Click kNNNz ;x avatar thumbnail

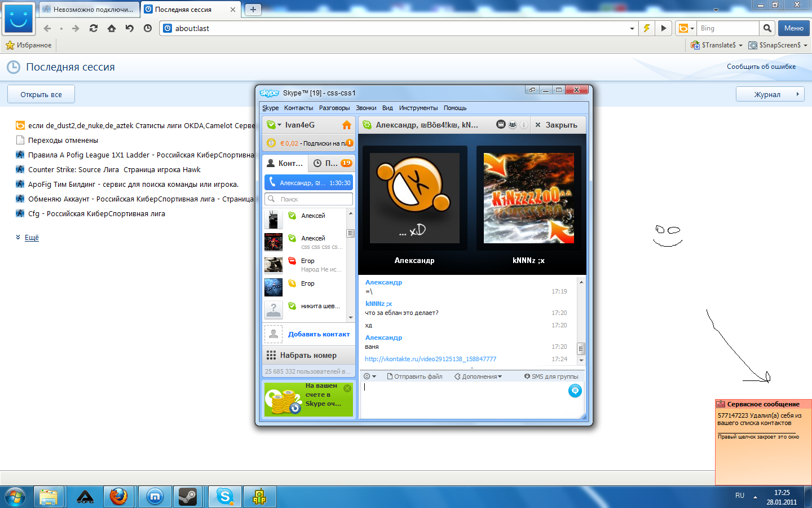529,198
